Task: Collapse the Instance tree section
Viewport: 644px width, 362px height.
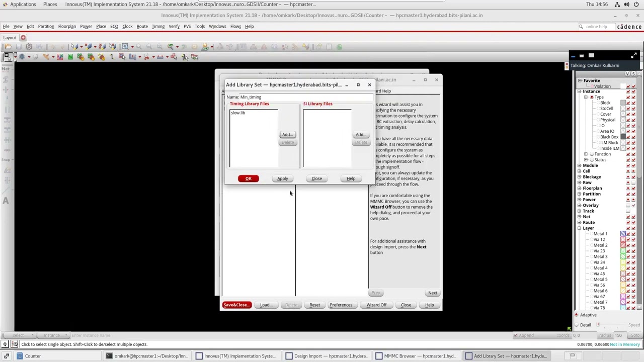Action: point(579,92)
